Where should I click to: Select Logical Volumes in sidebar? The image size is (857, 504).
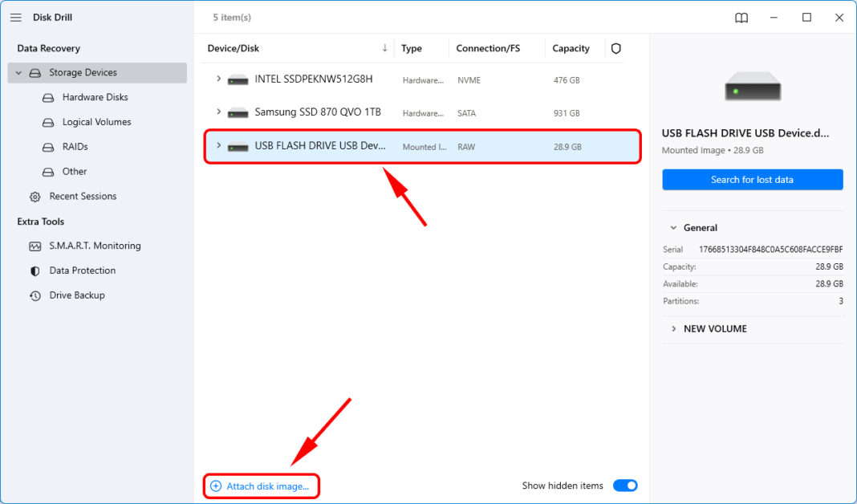(96, 122)
